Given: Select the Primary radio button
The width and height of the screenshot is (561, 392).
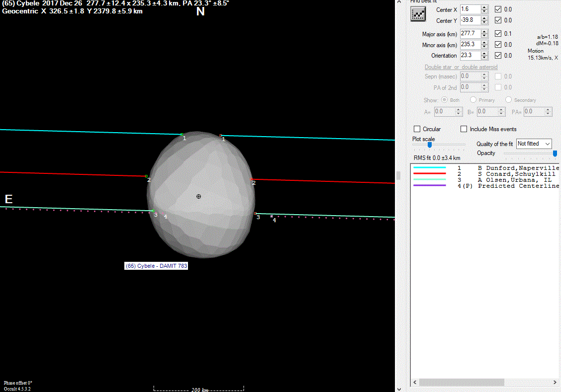Looking at the screenshot, I should [x=473, y=100].
